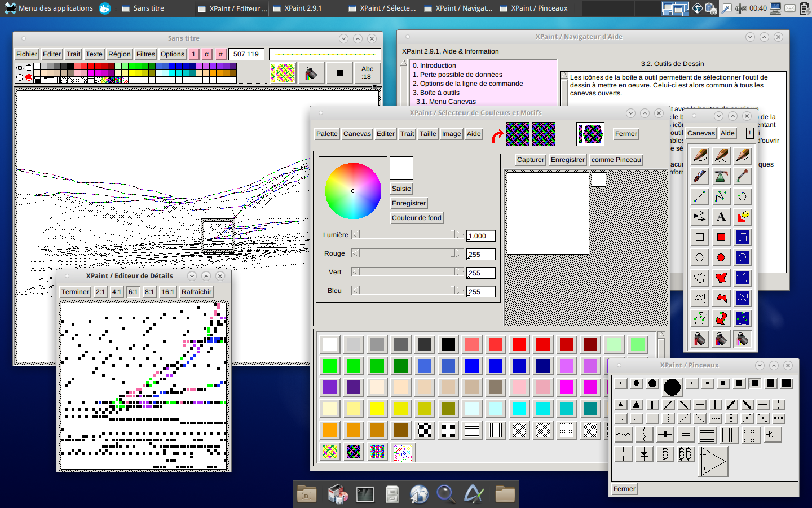
Task: Toggle the alpha 'α' channel button
Action: point(206,54)
